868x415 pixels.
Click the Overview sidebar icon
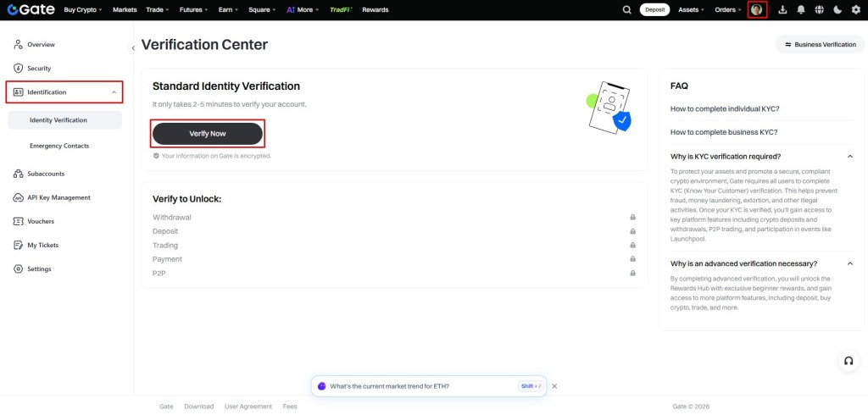pos(18,44)
